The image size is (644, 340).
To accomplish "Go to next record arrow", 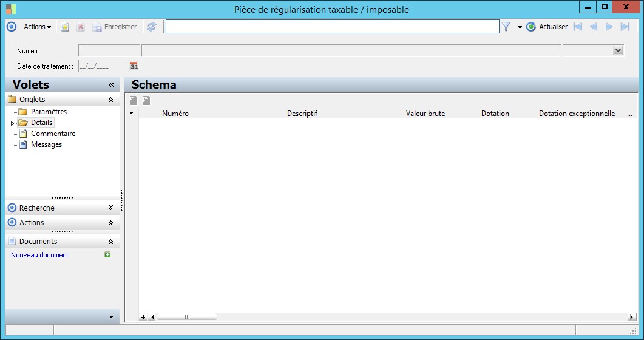I will pos(609,27).
